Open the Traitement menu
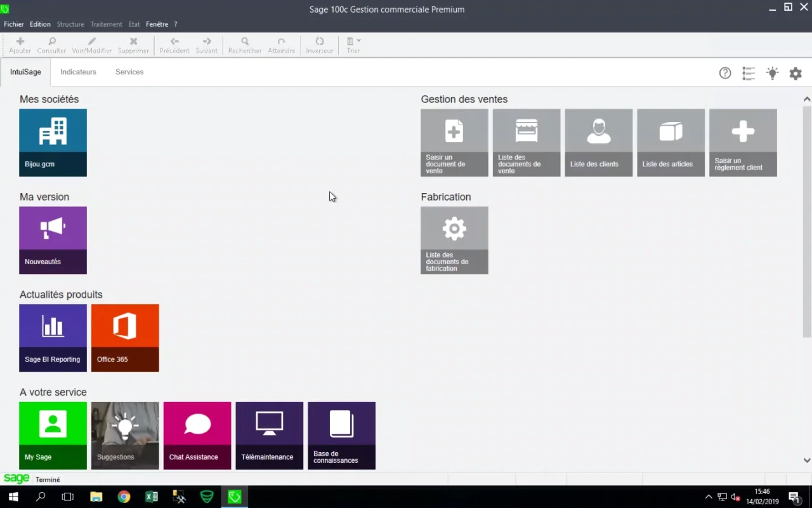Image resolution: width=812 pixels, height=508 pixels. 106,24
